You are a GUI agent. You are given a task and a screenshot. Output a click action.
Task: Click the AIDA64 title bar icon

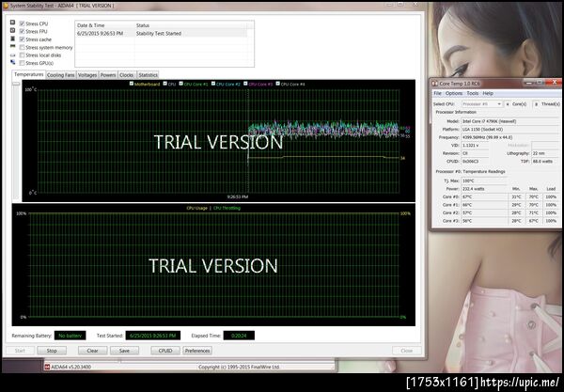6,6
